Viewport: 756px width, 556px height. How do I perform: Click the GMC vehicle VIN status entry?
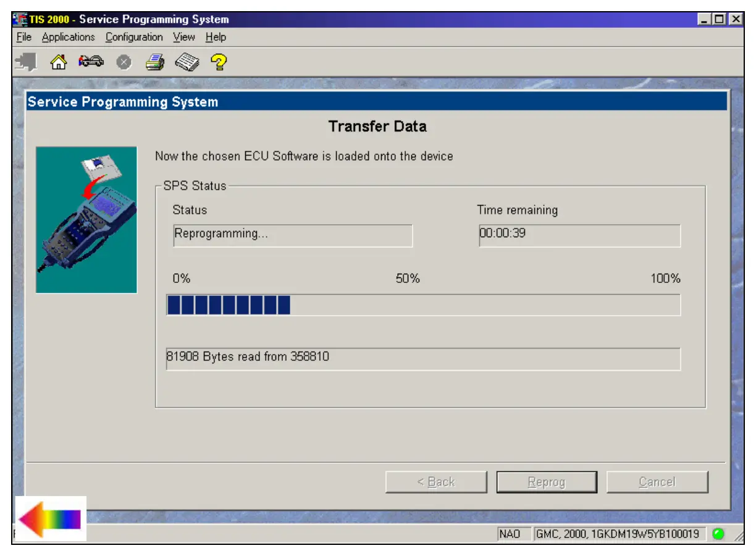tap(621, 534)
